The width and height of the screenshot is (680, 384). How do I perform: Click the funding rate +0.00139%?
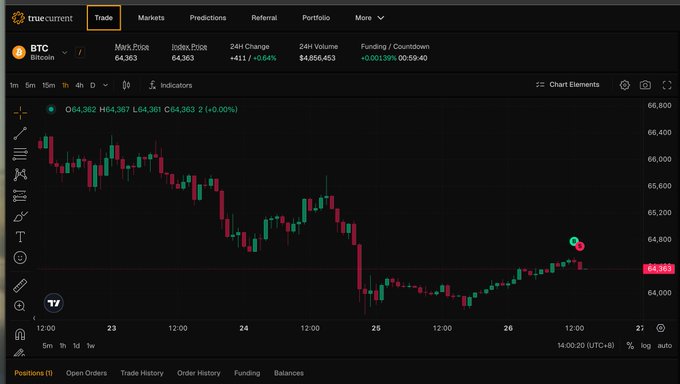[x=378, y=58]
